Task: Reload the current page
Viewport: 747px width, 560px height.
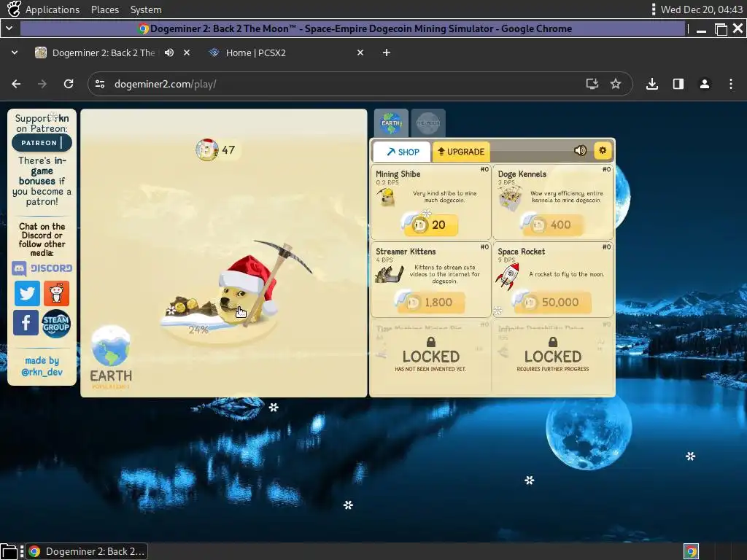Action: pyautogui.click(x=69, y=84)
